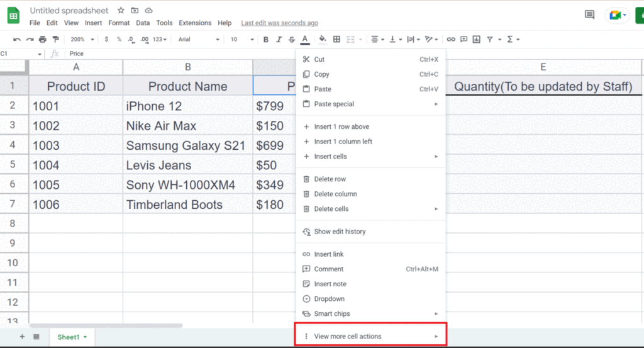
Task: Open the Insert menu
Action: point(93,23)
